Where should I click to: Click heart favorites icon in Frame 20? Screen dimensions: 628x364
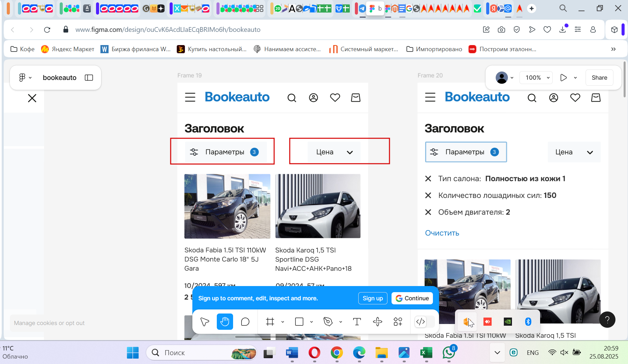click(575, 98)
